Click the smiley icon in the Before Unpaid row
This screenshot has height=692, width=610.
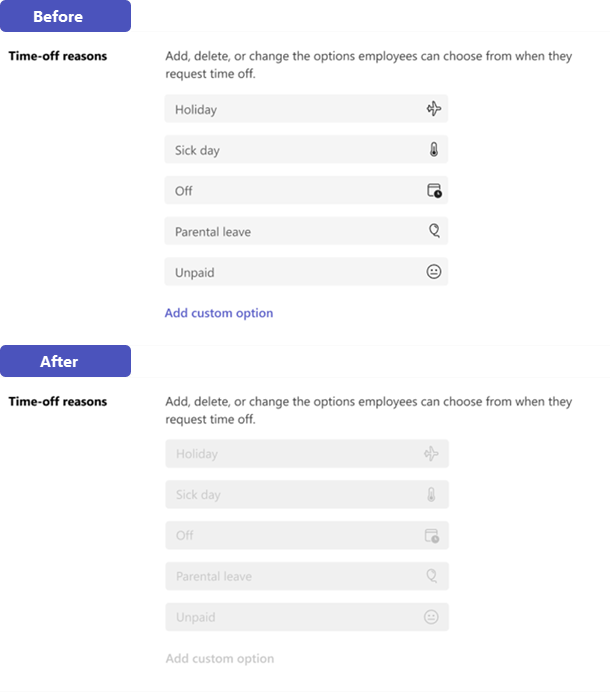pos(434,272)
